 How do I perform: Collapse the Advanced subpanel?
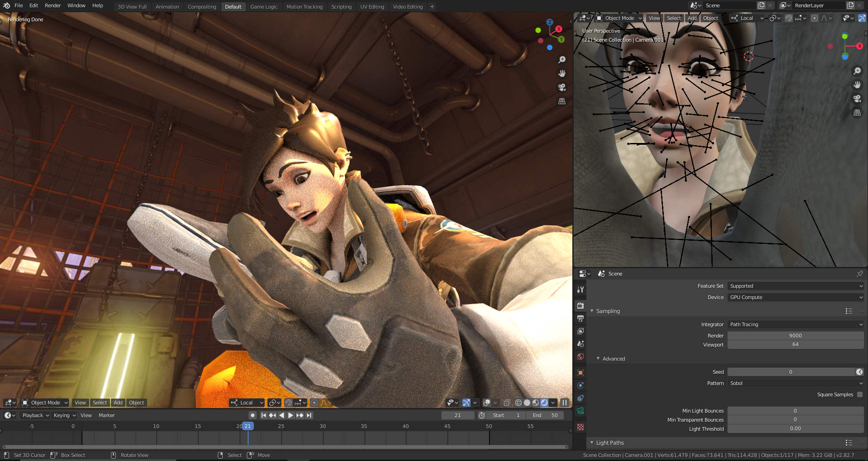point(598,358)
